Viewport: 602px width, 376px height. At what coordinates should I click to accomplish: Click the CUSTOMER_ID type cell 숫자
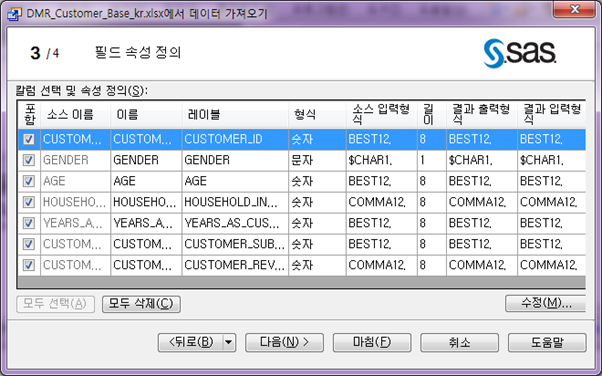[x=317, y=139]
